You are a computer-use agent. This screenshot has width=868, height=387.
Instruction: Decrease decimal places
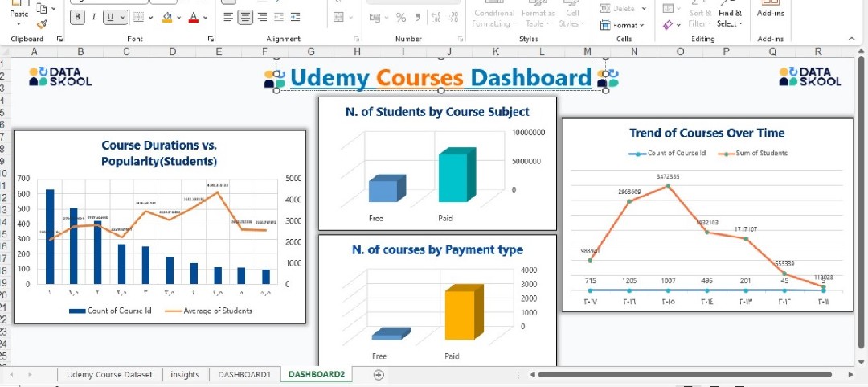[452, 18]
